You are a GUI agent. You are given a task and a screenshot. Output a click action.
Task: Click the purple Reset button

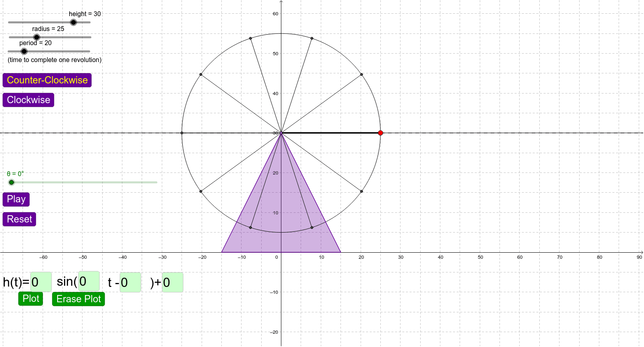19,219
